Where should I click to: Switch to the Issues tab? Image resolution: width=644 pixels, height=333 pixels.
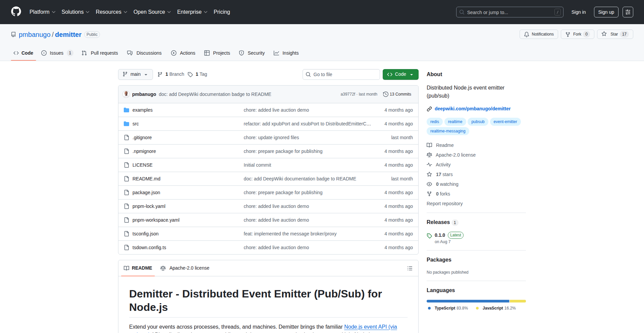[x=57, y=53]
